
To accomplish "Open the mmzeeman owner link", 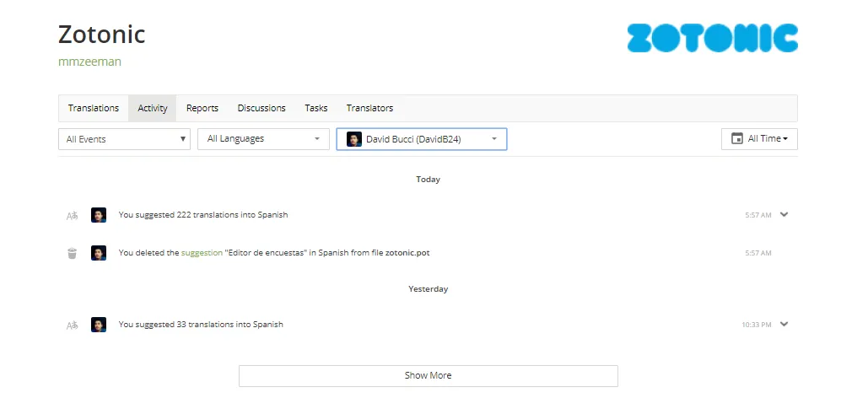I will coord(89,62).
